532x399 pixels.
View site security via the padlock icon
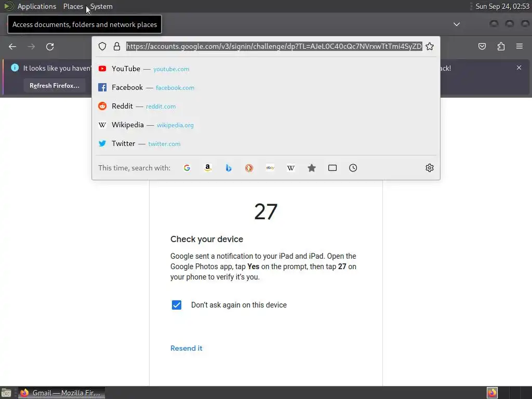(x=117, y=46)
